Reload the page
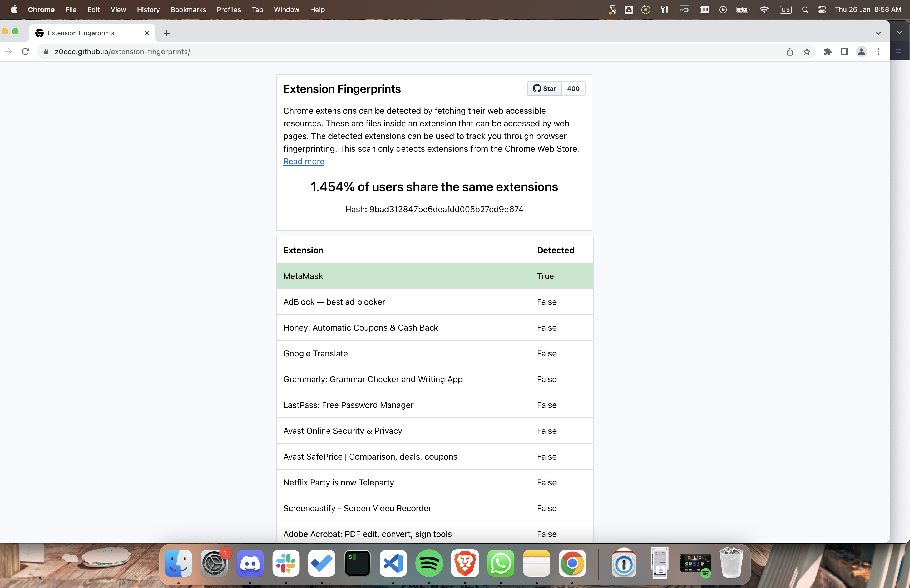Image resolution: width=910 pixels, height=588 pixels. click(x=25, y=52)
